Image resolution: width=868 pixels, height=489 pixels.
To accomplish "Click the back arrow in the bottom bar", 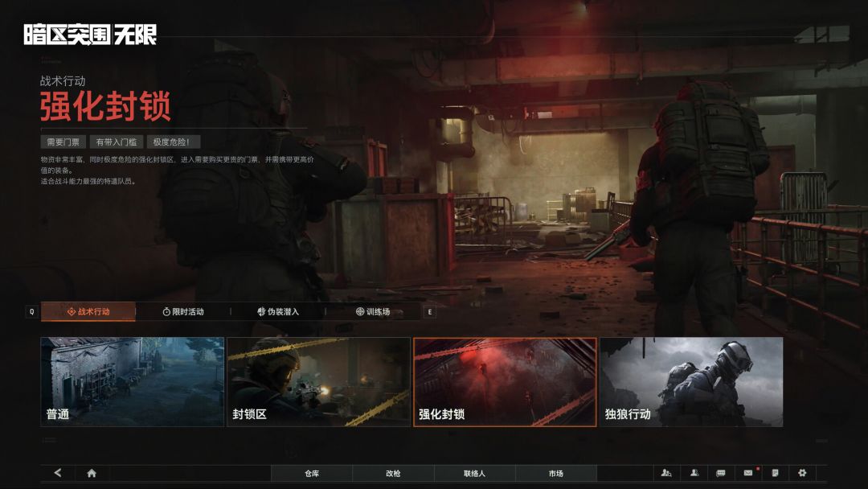I will (x=56, y=474).
